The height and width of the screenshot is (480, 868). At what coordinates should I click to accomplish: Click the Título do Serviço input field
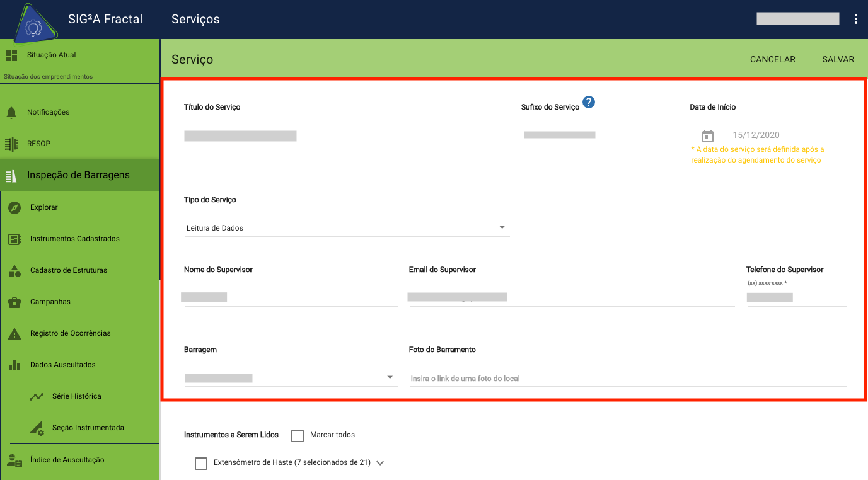pos(347,135)
